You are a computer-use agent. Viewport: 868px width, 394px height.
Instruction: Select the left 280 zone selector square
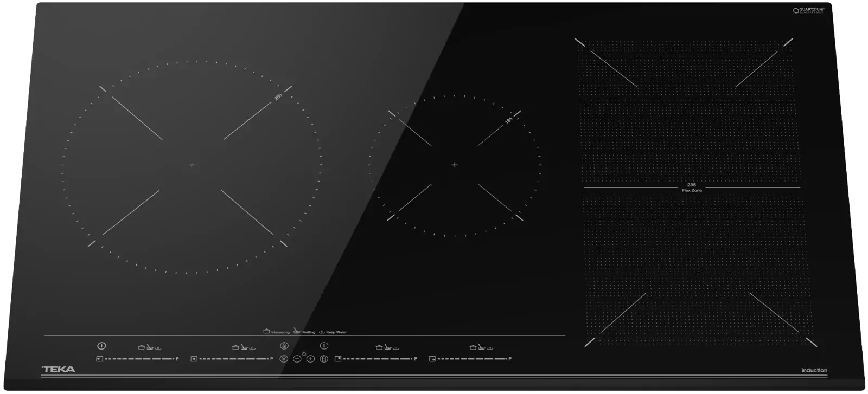point(99,359)
